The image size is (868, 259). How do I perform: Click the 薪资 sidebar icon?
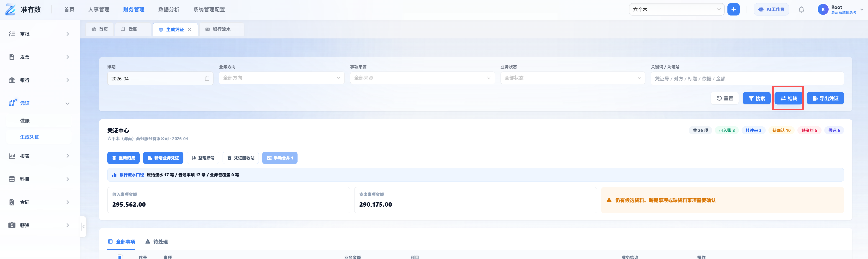point(12,225)
